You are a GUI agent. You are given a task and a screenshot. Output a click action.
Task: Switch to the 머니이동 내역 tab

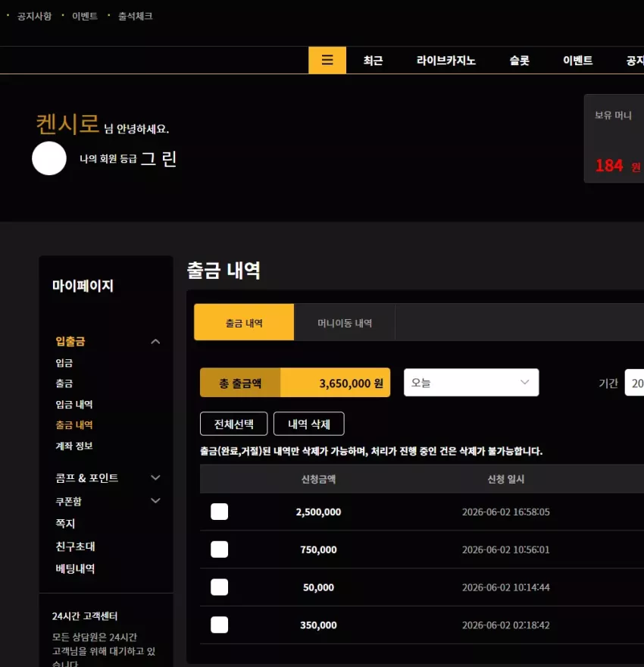pos(345,322)
